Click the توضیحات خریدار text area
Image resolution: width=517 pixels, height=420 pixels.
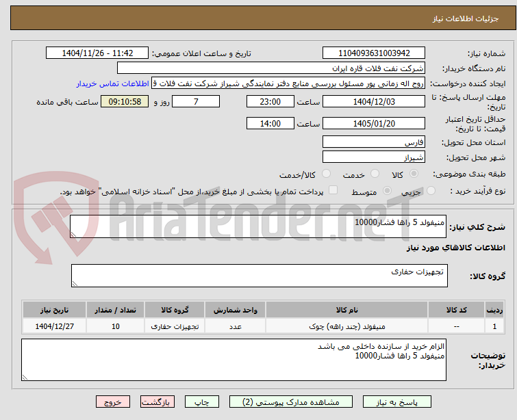click(x=234, y=360)
